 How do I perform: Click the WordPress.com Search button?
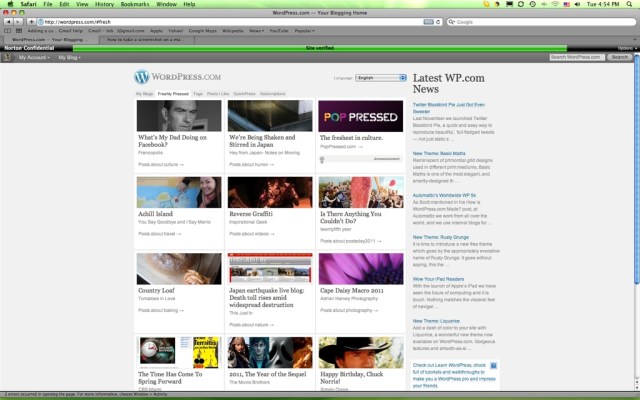pyautogui.click(x=620, y=58)
